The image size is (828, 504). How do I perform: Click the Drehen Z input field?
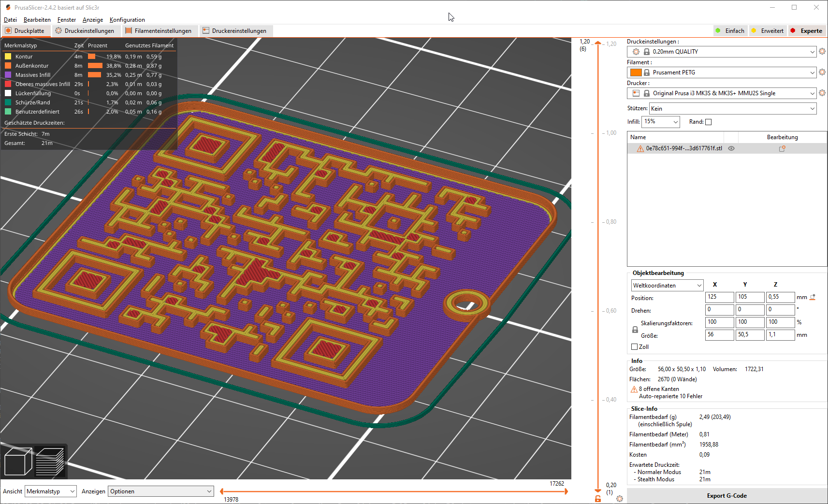click(781, 310)
